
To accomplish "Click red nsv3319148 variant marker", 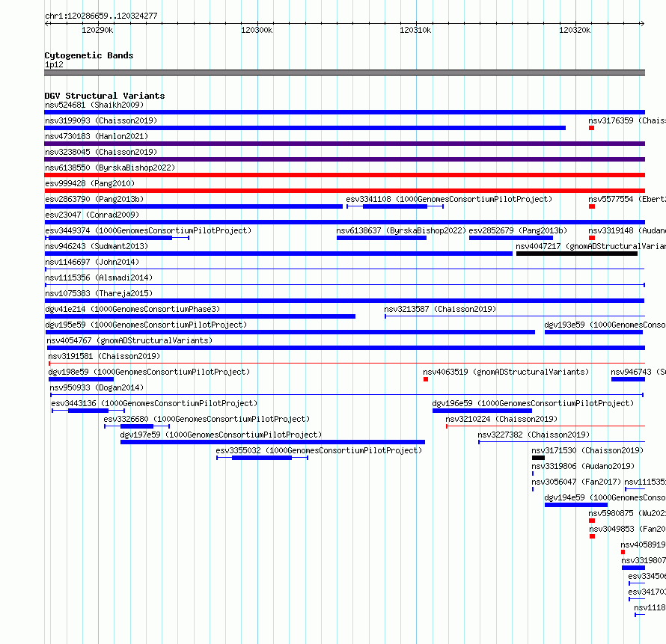I will pyautogui.click(x=592, y=238).
